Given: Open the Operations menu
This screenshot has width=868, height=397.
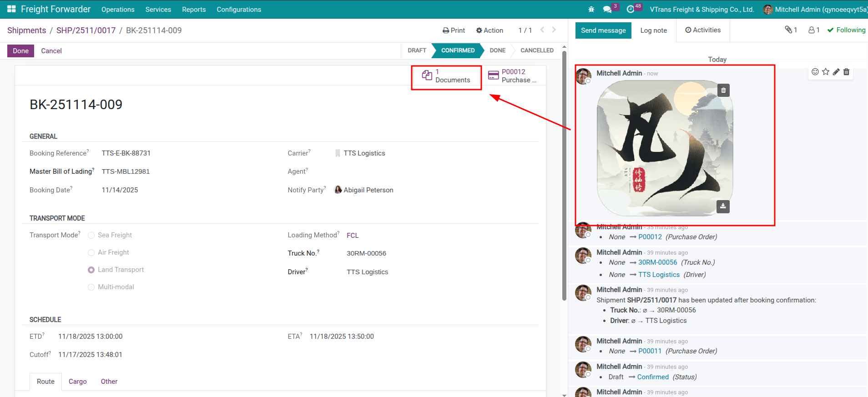Looking at the screenshot, I should (118, 10).
